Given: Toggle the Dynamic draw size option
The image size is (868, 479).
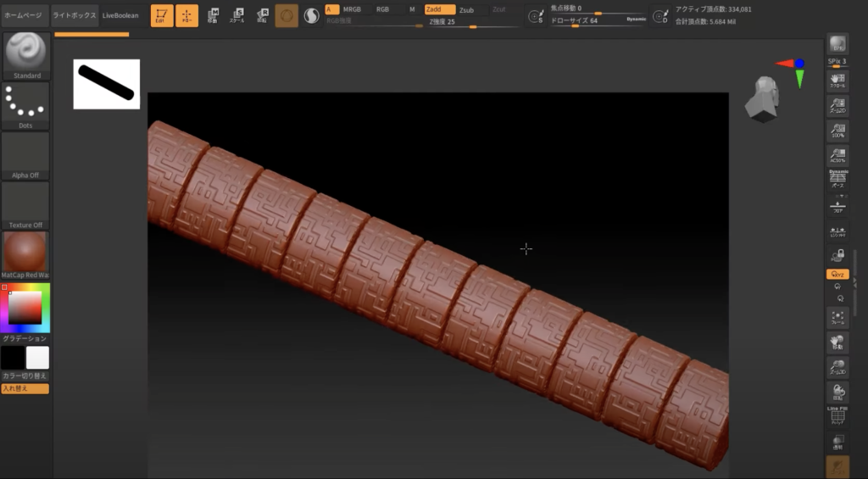Looking at the screenshot, I should [636, 19].
